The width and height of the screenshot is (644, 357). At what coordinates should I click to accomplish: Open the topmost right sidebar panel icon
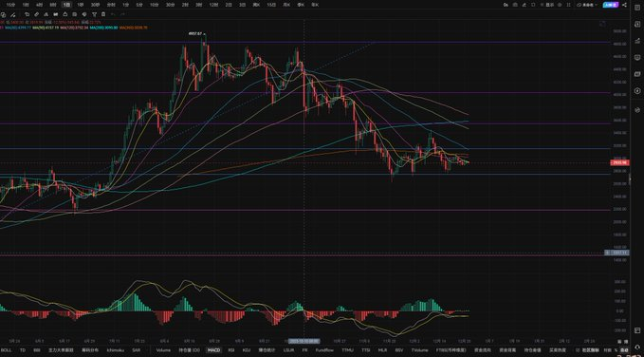tap(637, 8)
